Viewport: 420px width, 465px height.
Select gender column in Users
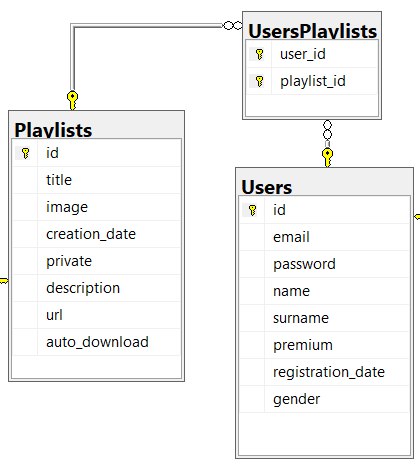[324, 399]
